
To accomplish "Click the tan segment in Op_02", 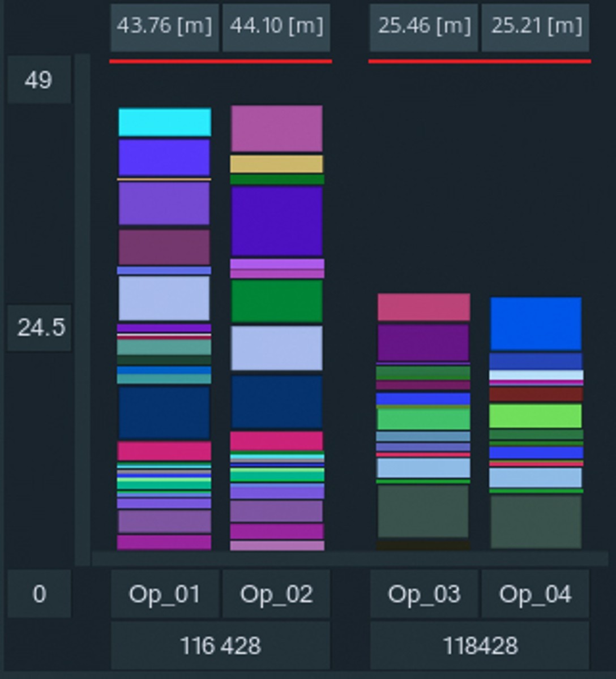I will pyautogui.click(x=277, y=164).
